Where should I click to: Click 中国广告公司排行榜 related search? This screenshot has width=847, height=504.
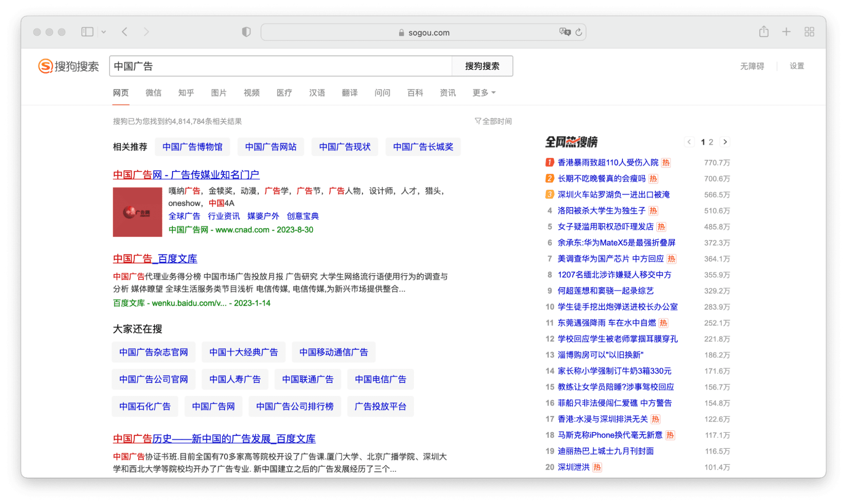point(295,407)
